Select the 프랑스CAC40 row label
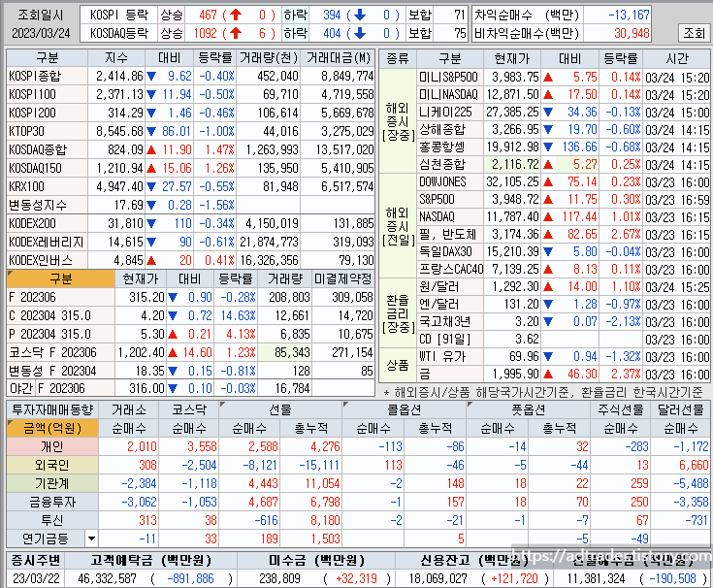The image size is (713, 588). [450, 269]
